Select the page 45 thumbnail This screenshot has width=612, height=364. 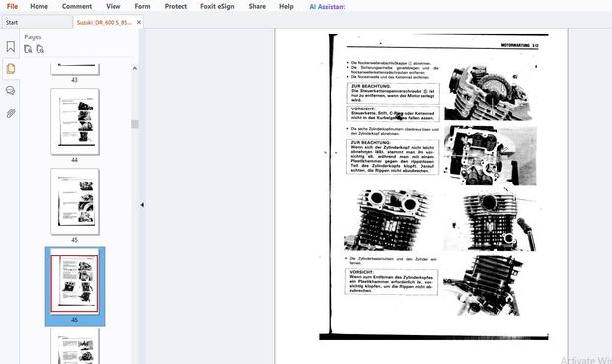click(x=75, y=201)
